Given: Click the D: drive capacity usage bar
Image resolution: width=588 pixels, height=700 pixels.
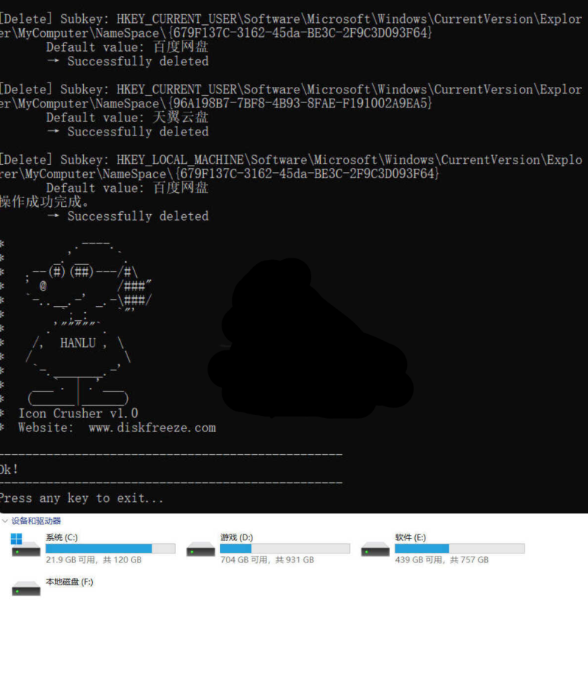Looking at the screenshot, I should click(x=285, y=548).
